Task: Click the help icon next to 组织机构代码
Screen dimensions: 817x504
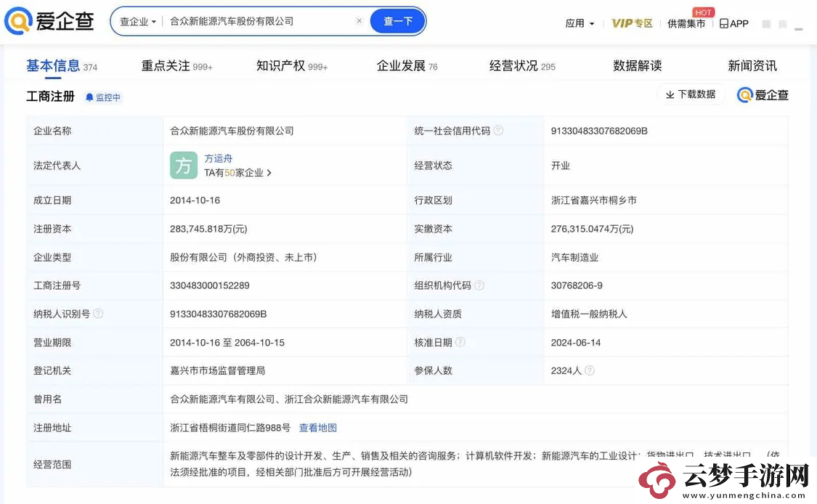Action: (479, 285)
